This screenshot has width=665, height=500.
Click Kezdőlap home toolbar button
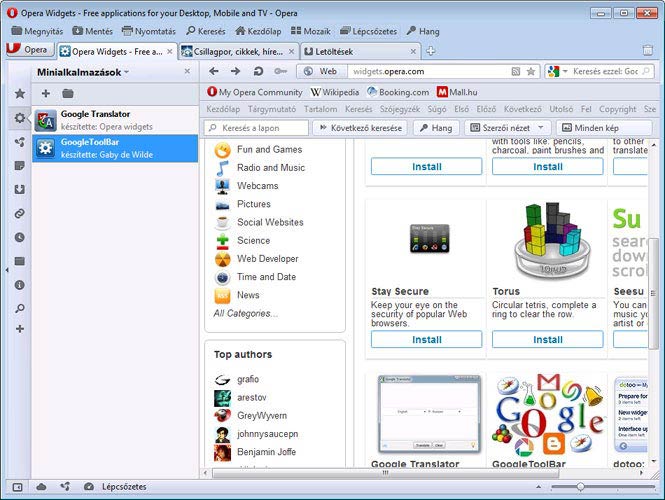click(x=258, y=31)
